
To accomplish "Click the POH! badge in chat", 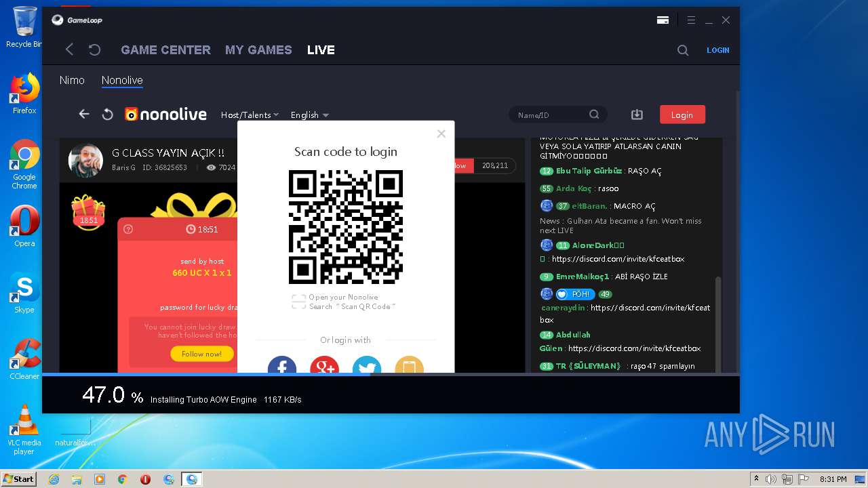I will 575,294.
